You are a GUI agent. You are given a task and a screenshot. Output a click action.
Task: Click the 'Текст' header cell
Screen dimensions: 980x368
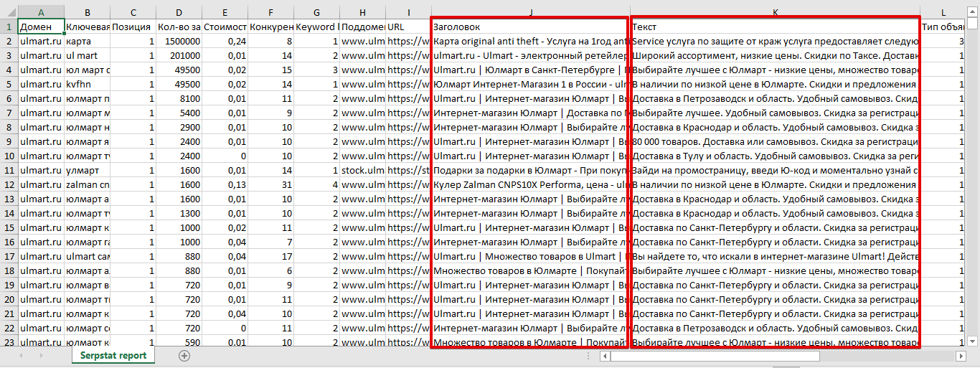[775, 27]
